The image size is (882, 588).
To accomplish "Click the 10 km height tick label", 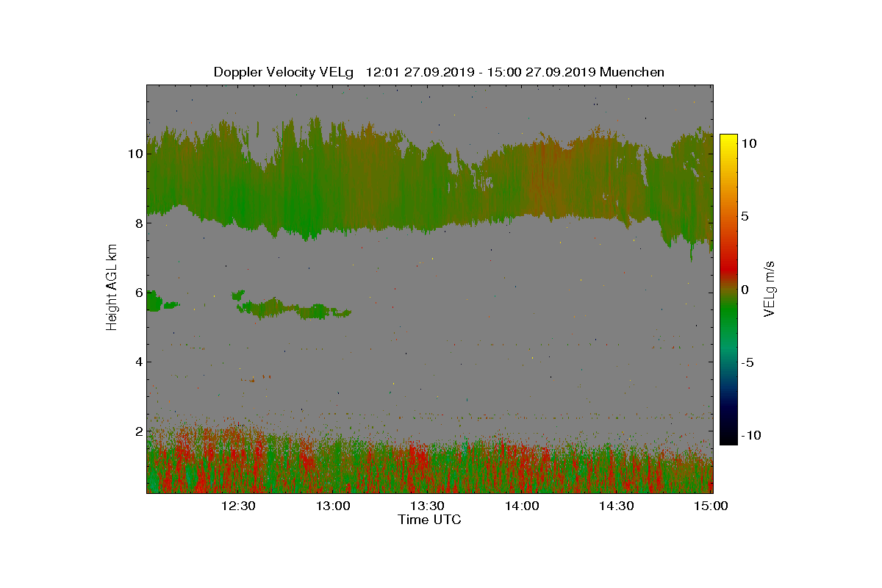I will [135, 154].
